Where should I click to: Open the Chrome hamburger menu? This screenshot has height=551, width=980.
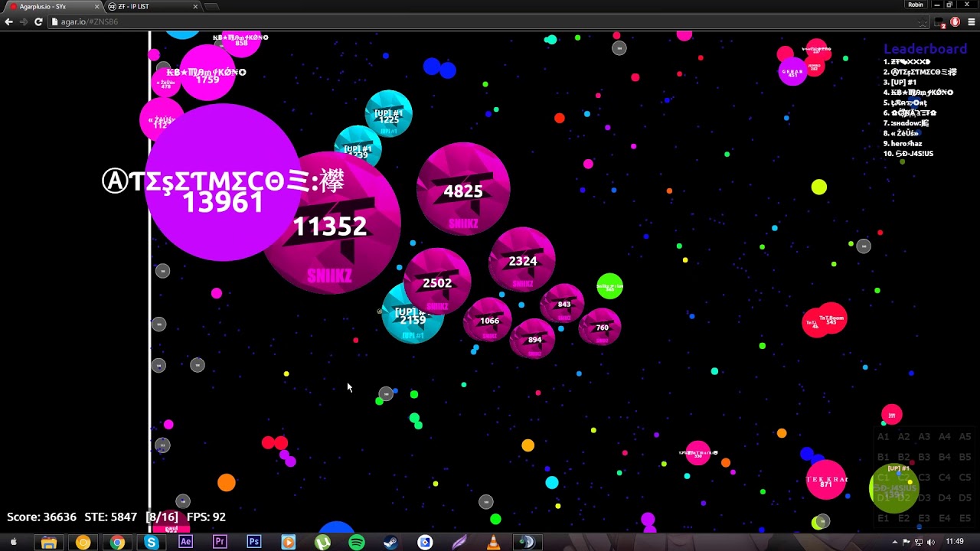click(x=972, y=21)
